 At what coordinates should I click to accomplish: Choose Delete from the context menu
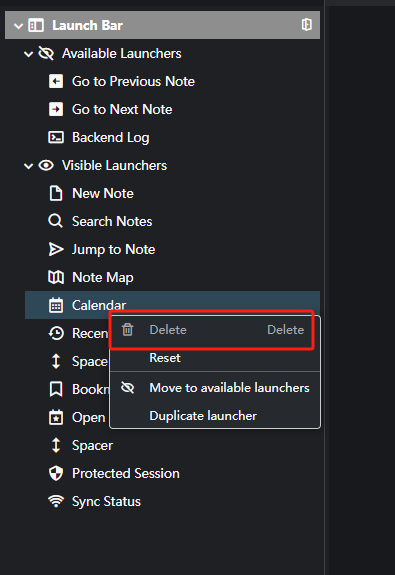point(212,330)
